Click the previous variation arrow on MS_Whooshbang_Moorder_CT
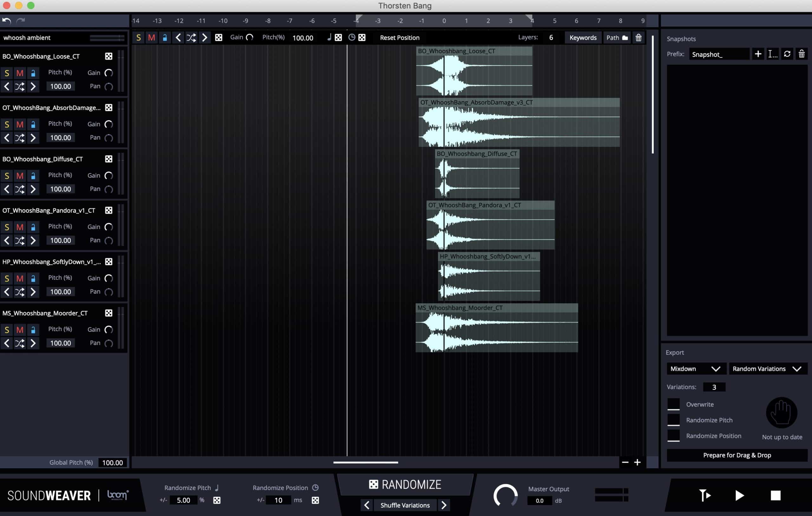The height and width of the screenshot is (516, 812). coord(7,343)
